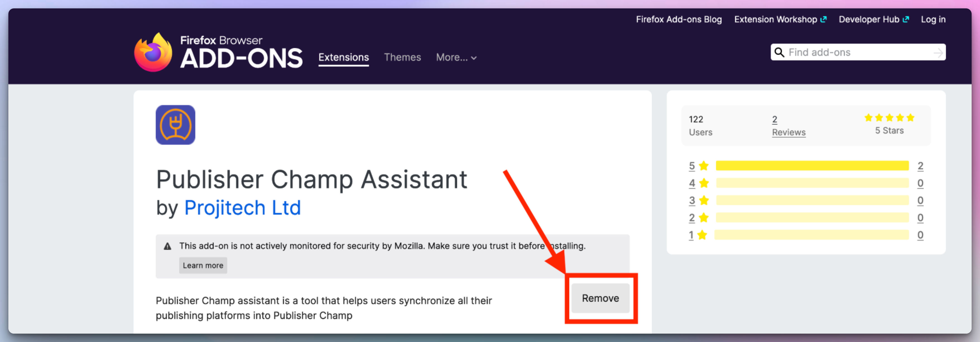Click the 4-star review count 0

click(920, 183)
